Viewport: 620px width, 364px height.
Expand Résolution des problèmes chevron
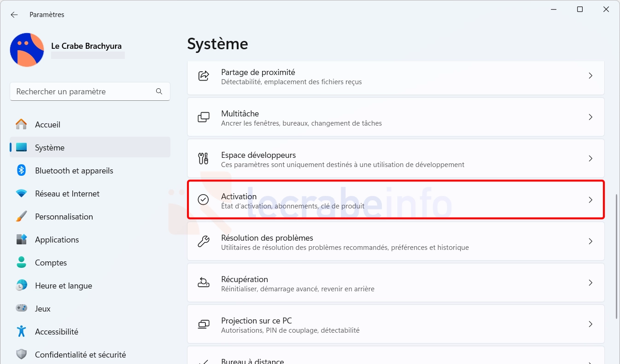tap(591, 241)
